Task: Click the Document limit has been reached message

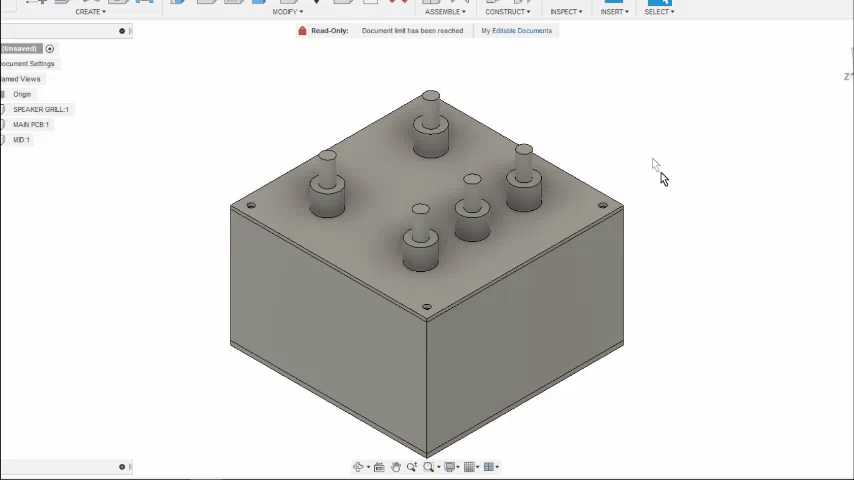Action: click(412, 31)
